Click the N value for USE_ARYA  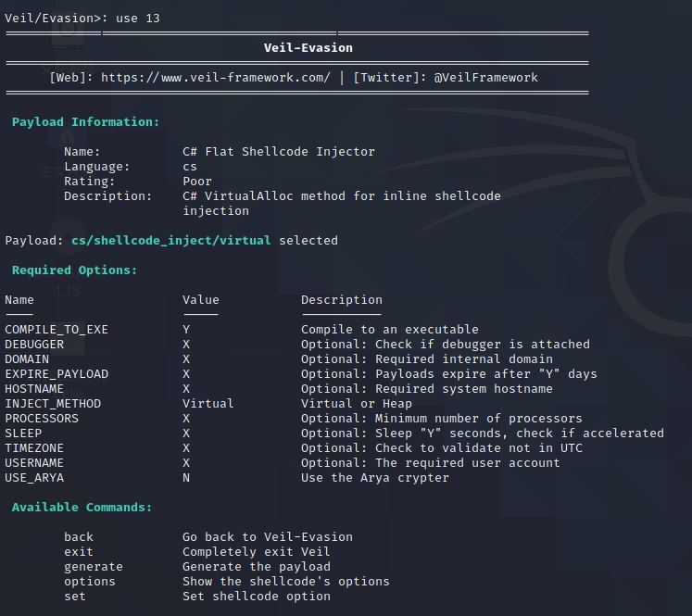[x=186, y=478]
